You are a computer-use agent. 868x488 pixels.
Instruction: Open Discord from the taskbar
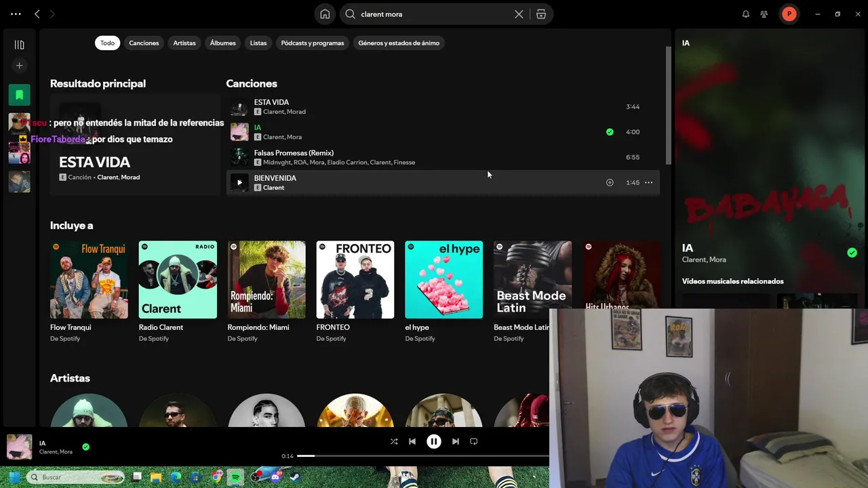coord(275,477)
